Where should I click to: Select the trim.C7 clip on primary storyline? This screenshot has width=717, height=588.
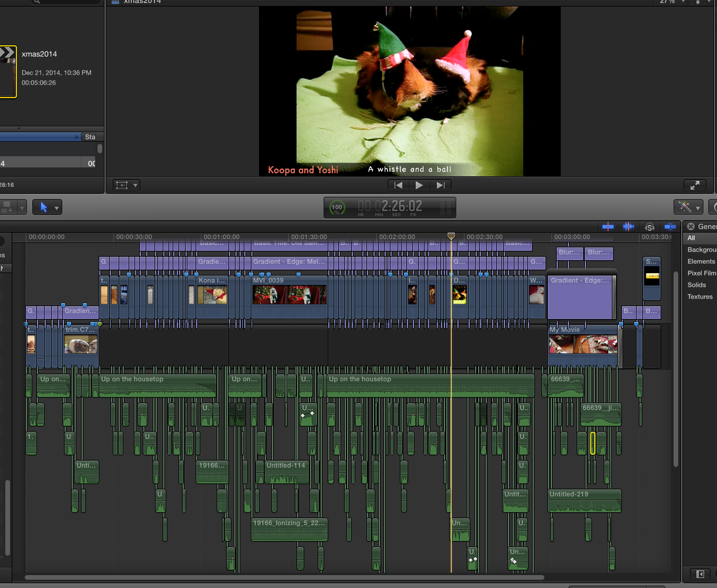click(81, 345)
